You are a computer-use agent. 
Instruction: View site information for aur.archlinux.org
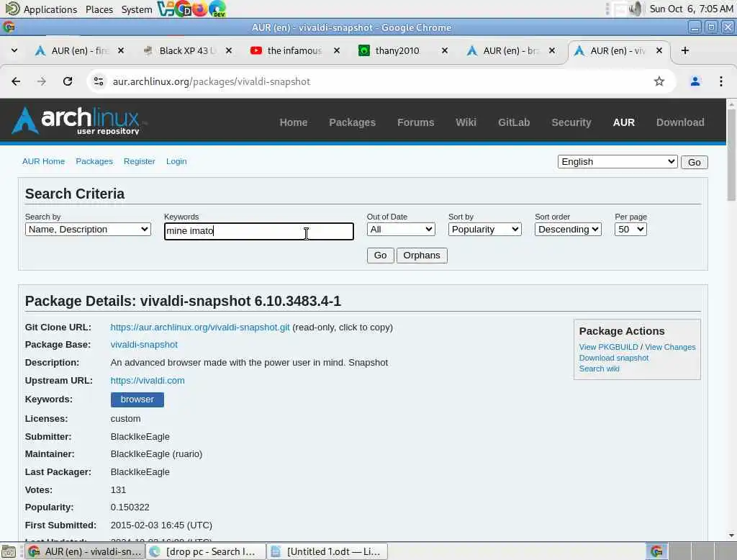point(98,81)
